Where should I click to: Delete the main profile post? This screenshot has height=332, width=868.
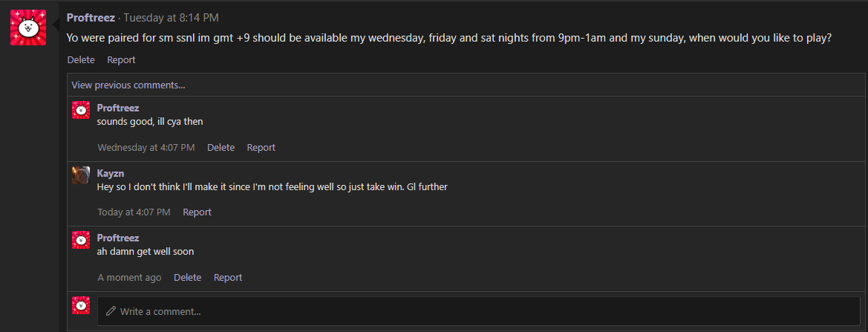(x=81, y=59)
